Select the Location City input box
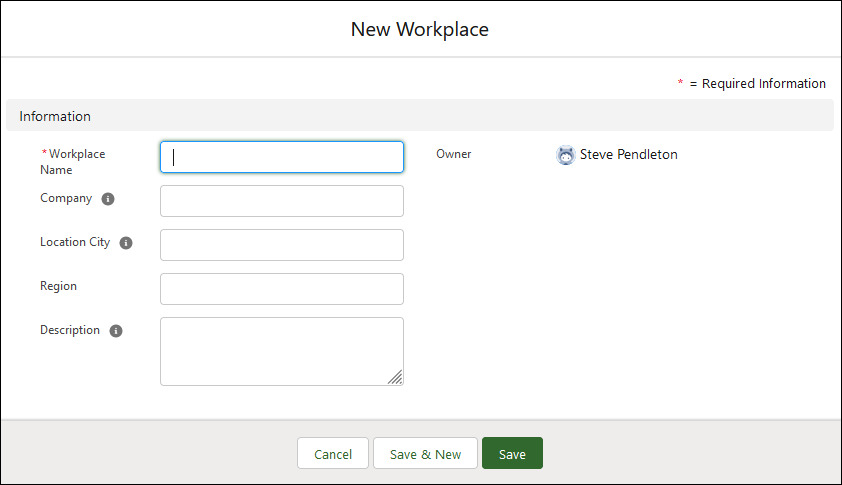 pyautogui.click(x=282, y=245)
